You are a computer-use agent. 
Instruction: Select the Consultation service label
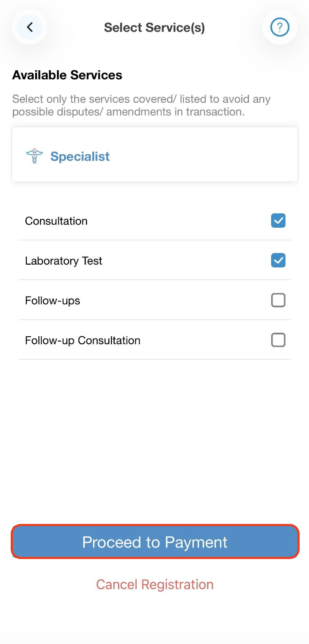click(56, 221)
